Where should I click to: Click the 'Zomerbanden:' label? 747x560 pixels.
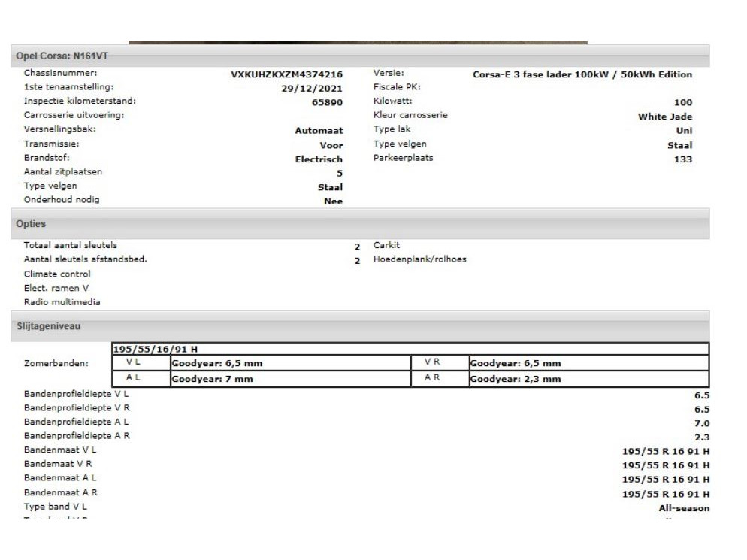click(56, 363)
